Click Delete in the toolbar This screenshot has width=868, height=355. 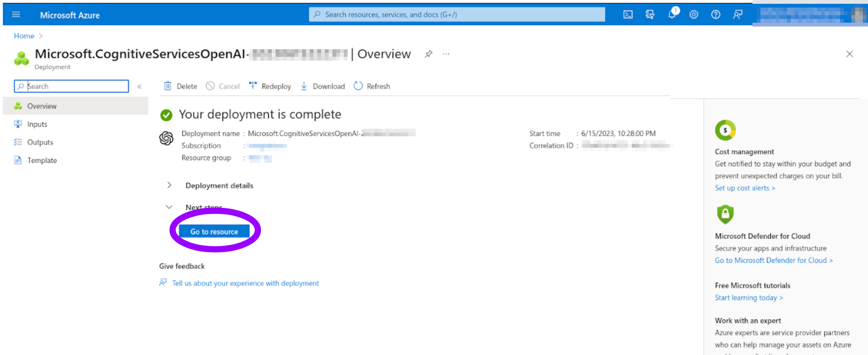pyautogui.click(x=180, y=86)
